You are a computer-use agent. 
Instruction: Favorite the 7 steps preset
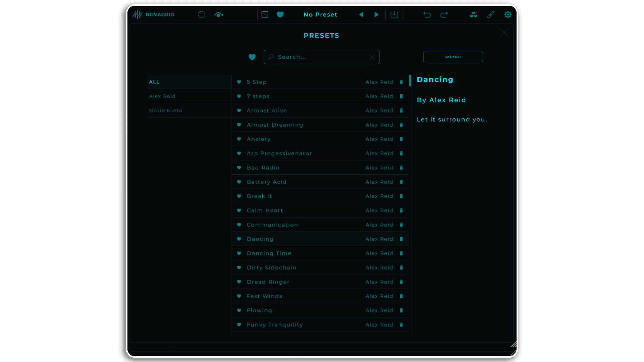pyautogui.click(x=239, y=96)
